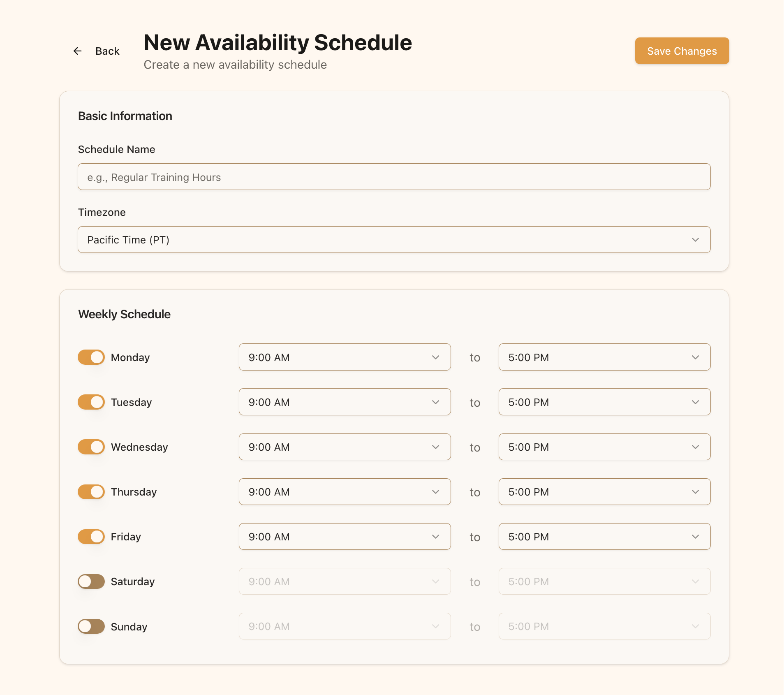Click the back arrow icon
784x695 pixels.
click(x=78, y=51)
